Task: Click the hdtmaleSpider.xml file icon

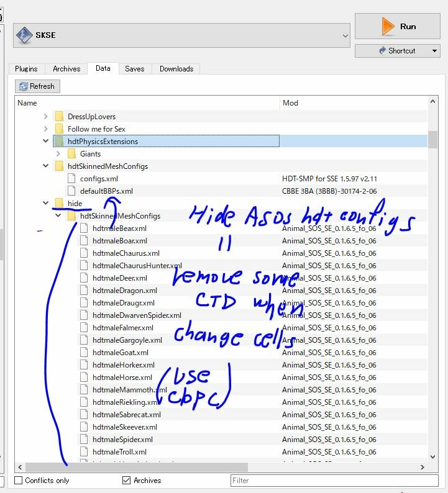Action: 84,440
